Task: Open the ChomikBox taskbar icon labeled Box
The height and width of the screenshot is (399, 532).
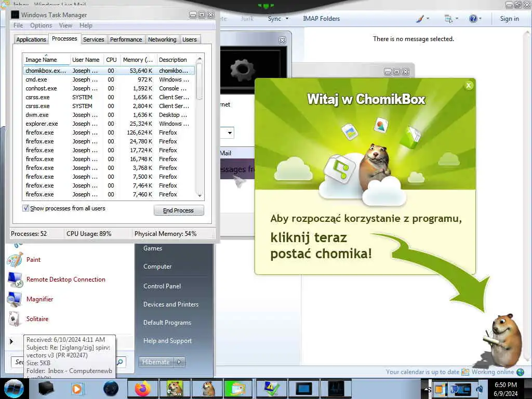Action: pyautogui.click(x=175, y=389)
